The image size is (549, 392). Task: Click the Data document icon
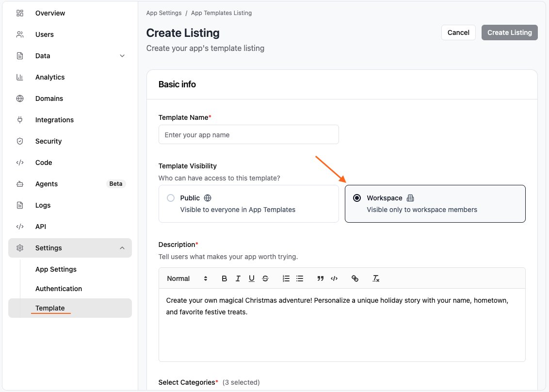click(x=20, y=56)
